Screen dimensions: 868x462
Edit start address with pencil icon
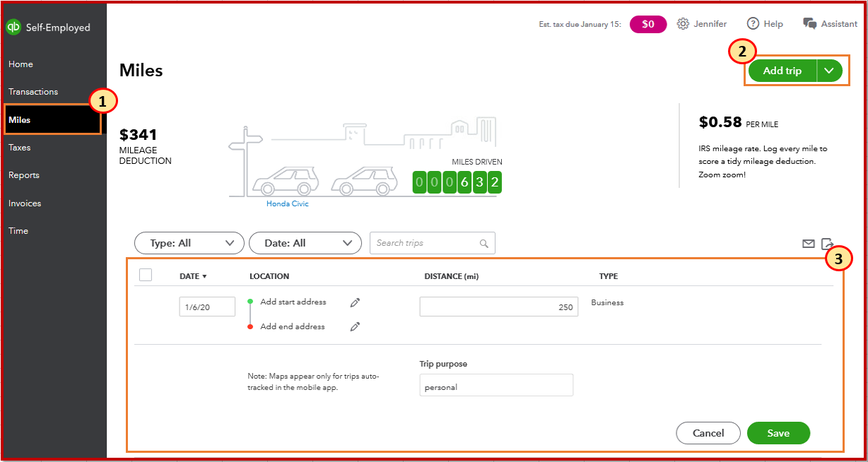pos(355,302)
